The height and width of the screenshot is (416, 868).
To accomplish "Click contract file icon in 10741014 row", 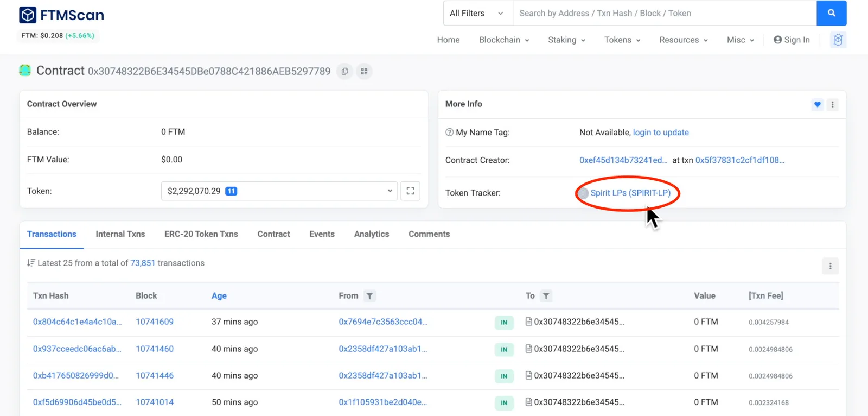I will pyautogui.click(x=528, y=402).
